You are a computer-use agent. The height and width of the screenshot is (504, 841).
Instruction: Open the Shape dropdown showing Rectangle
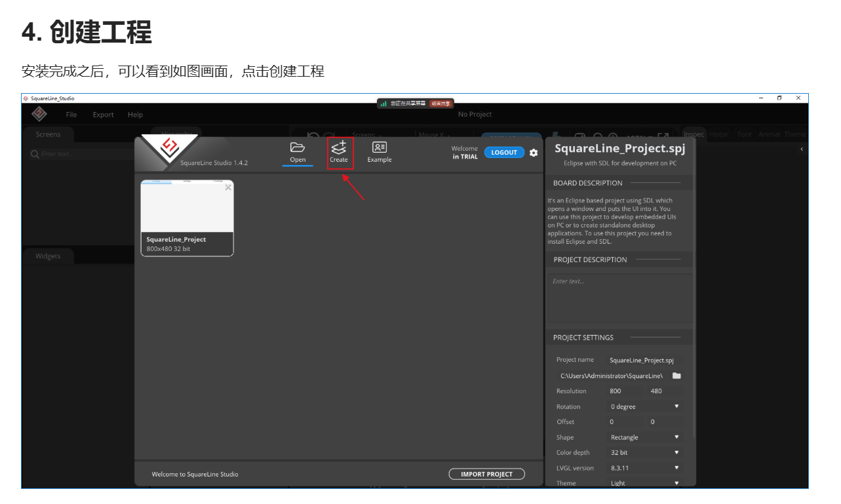[645, 437]
